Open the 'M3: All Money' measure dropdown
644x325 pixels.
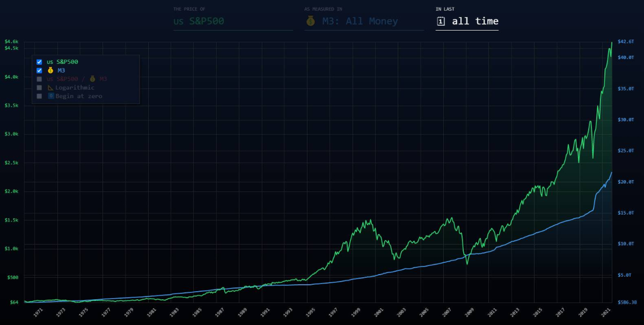click(363, 21)
